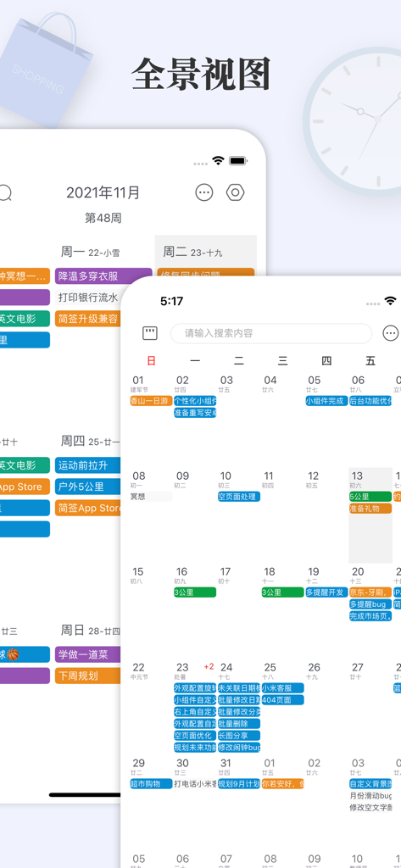Open the 批量删除 event
The height and width of the screenshot is (868, 401).
(x=239, y=724)
